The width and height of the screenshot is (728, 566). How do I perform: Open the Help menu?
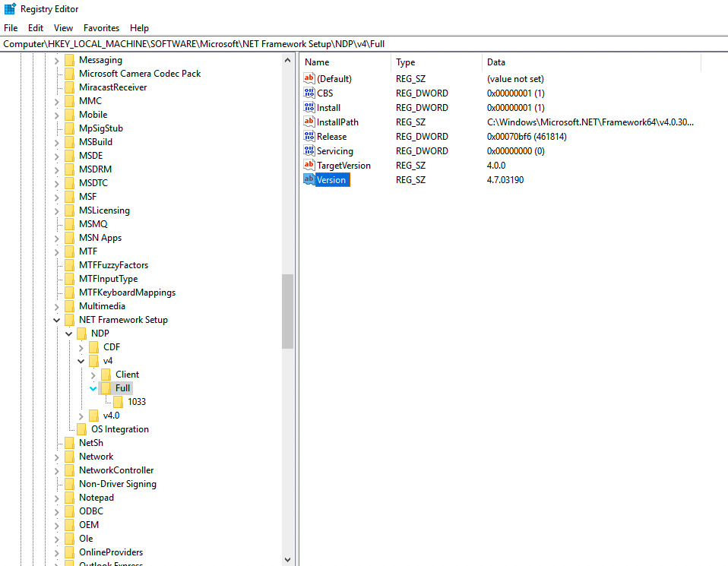click(x=139, y=28)
